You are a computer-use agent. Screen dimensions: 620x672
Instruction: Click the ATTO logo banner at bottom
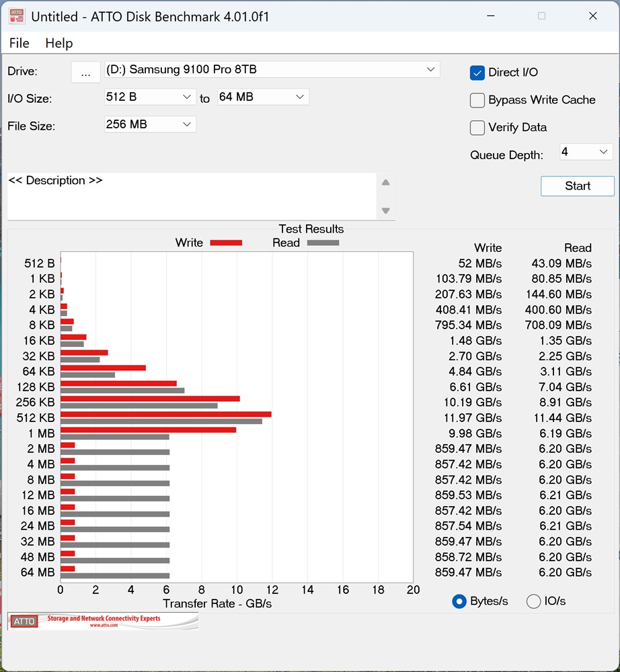pyautogui.click(x=103, y=621)
